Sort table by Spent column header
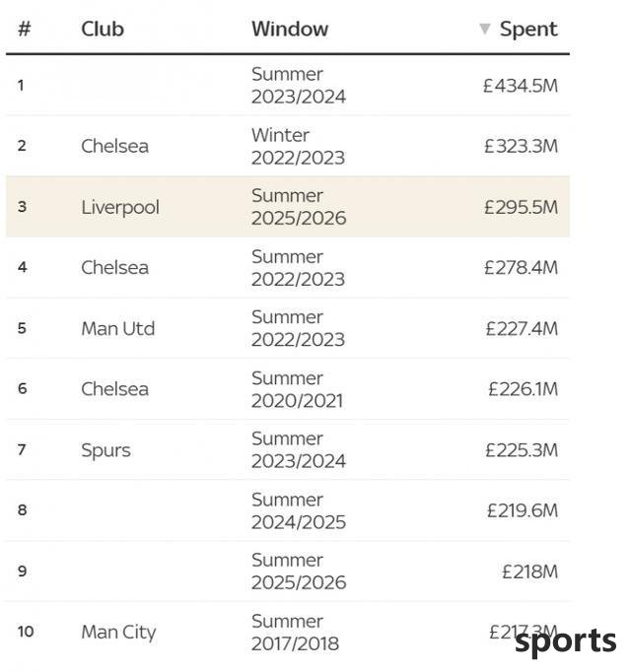The height and width of the screenshot is (672, 631). pos(528,30)
